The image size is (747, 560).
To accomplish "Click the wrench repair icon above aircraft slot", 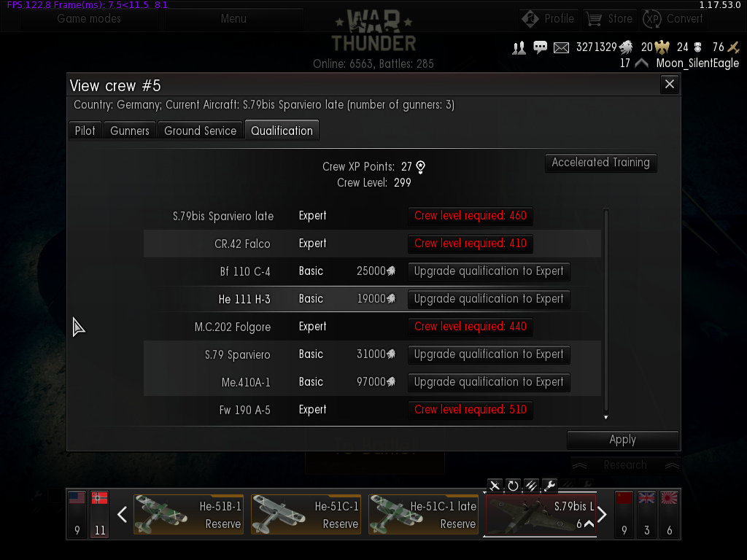I will click(550, 486).
